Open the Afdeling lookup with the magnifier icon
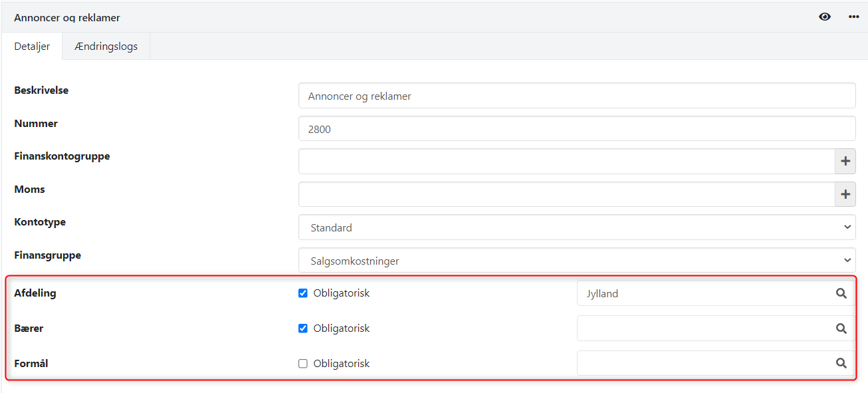 pyautogui.click(x=841, y=293)
